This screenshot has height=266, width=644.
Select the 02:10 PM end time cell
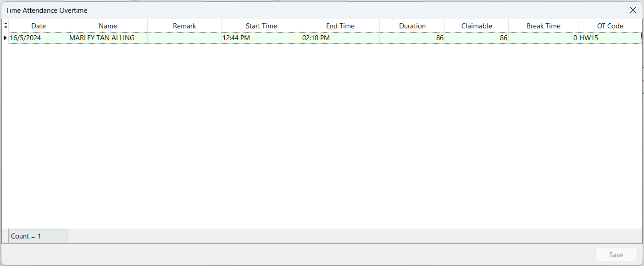tap(340, 38)
